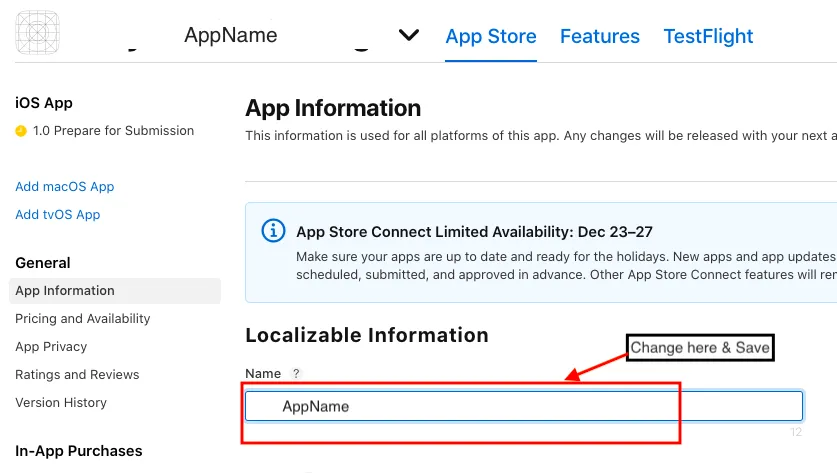Select 1.0 Prepare for Submission version
This screenshot has width=837, height=473.
(x=113, y=131)
